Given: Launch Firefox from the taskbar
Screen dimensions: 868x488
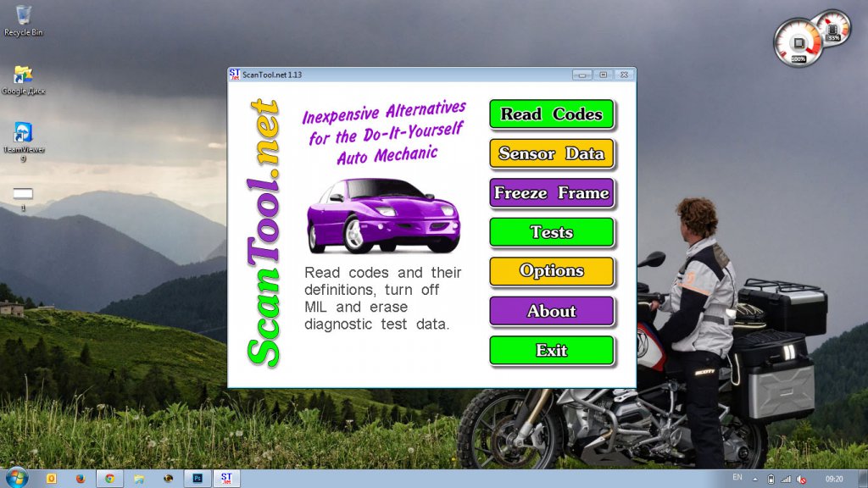Looking at the screenshot, I should pos(81,479).
